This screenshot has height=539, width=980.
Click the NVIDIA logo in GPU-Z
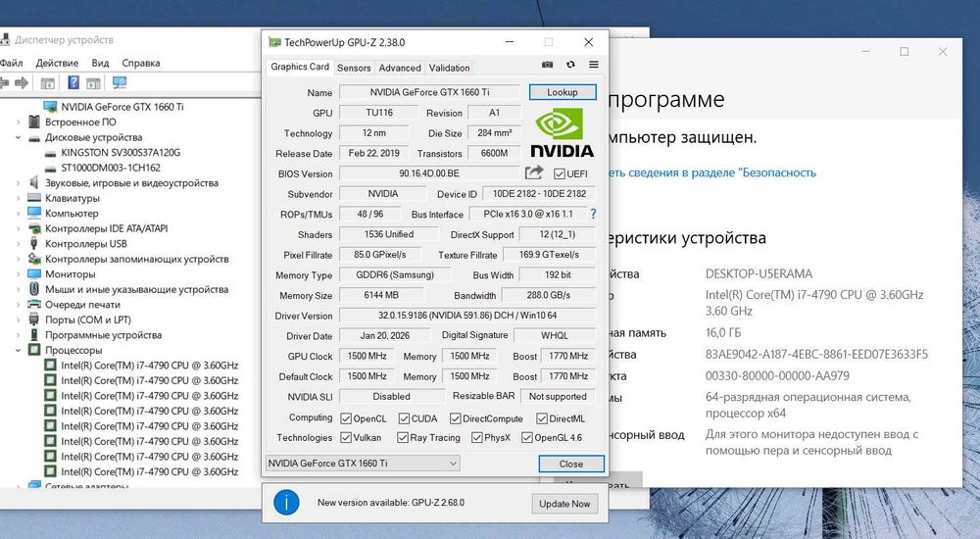562,132
